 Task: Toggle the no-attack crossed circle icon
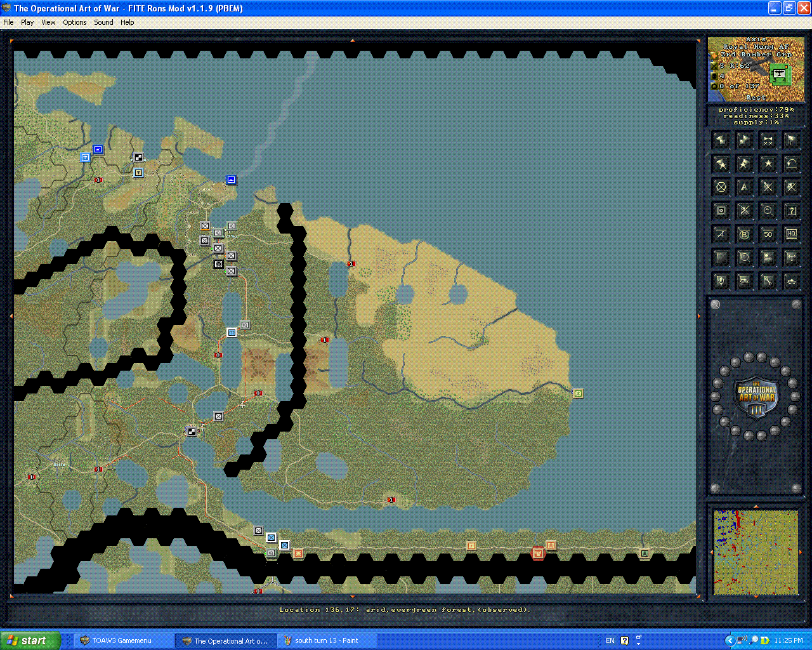click(721, 187)
